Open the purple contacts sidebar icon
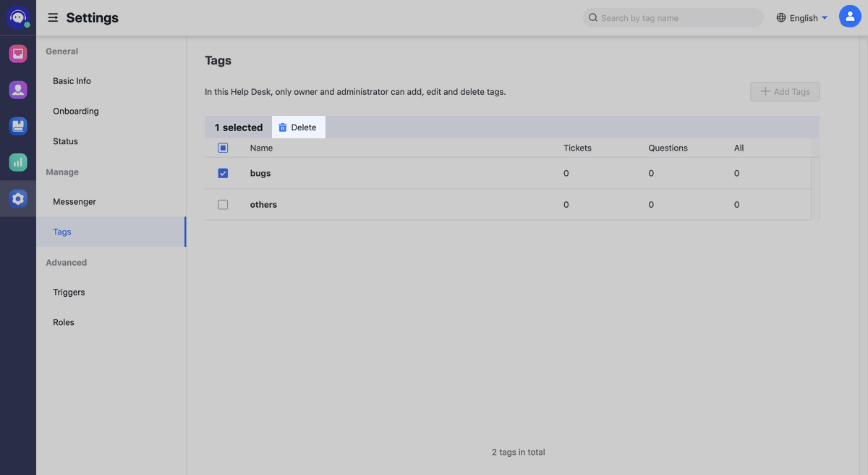868x475 pixels. [x=18, y=90]
